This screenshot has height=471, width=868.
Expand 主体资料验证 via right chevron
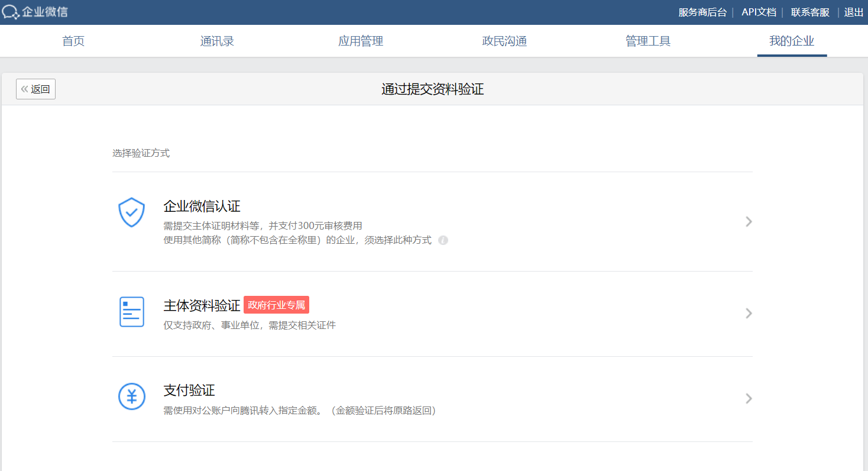point(749,314)
